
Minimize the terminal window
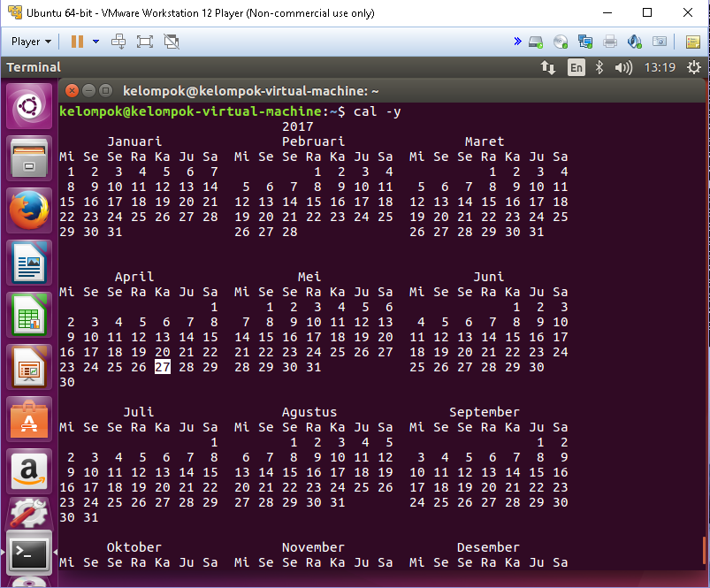tap(88, 91)
